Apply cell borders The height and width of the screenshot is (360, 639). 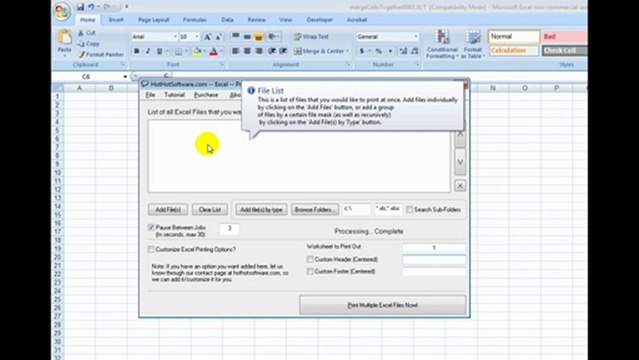tap(178, 51)
